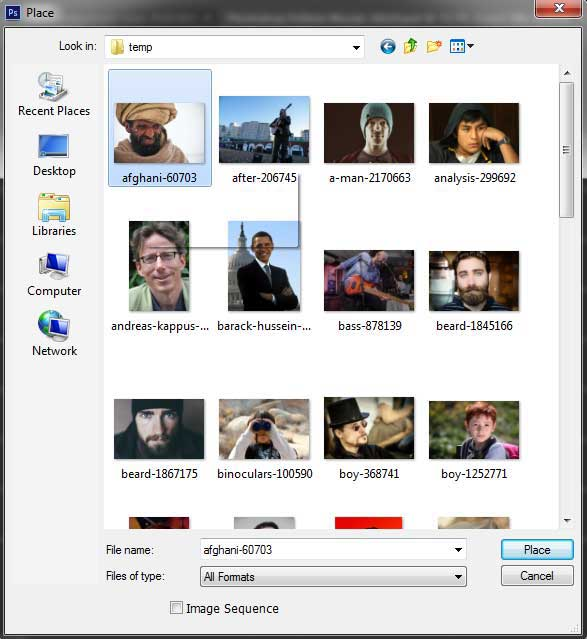The image size is (587, 639).
Task: Click the Cancel button
Action: pos(537,576)
